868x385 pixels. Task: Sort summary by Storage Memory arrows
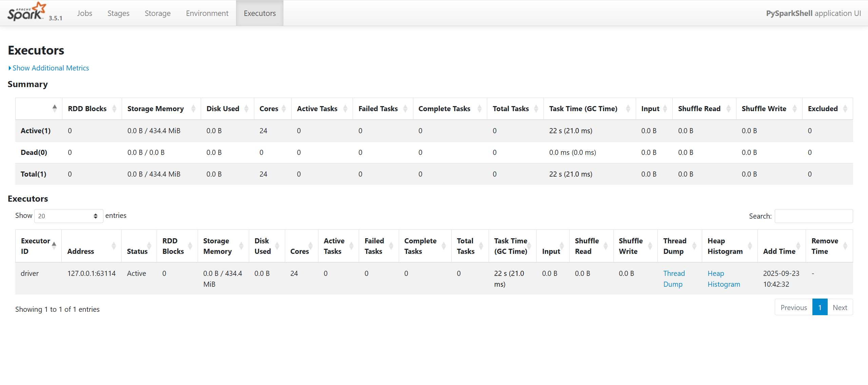point(193,109)
